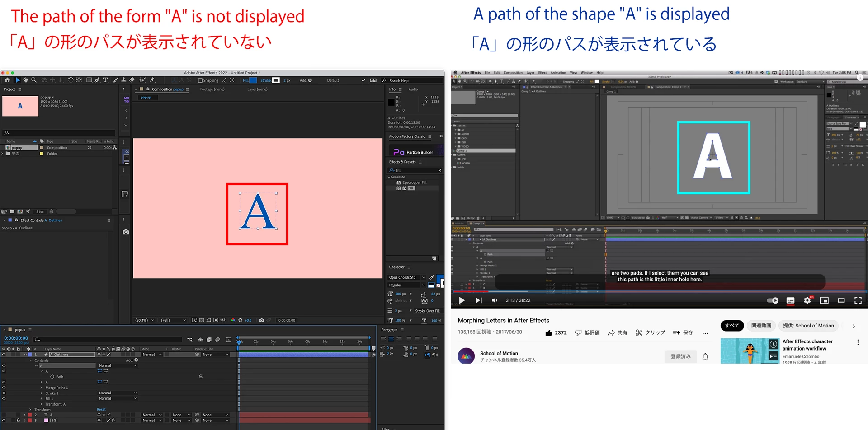Toggle visibility eye of Merge Paths 1

(4, 388)
